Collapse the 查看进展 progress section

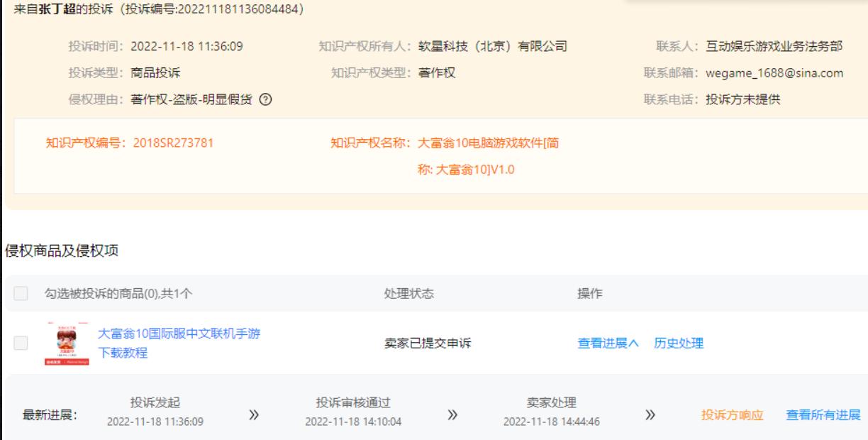tap(608, 343)
